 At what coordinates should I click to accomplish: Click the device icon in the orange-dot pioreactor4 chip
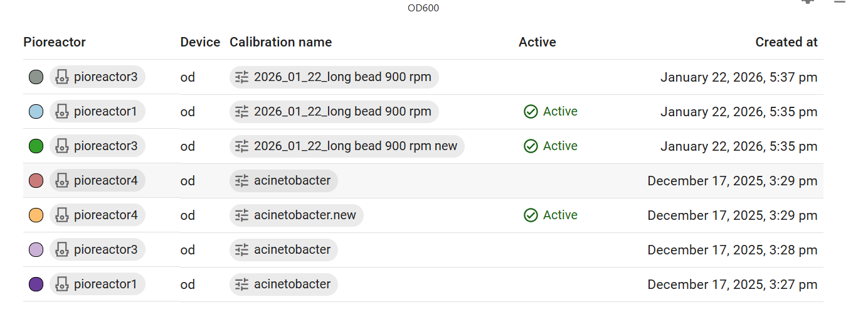tap(61, 215)
